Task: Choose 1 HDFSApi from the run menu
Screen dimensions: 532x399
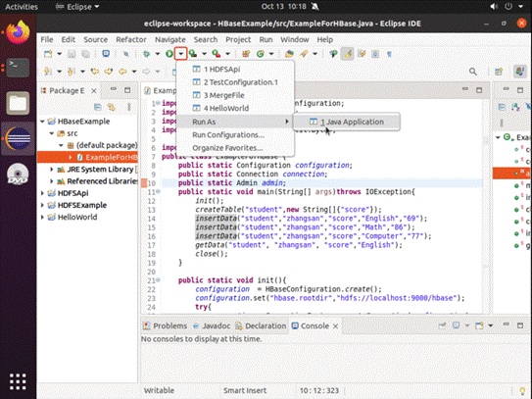Action: pyautogui.click(x=235, y=70)
